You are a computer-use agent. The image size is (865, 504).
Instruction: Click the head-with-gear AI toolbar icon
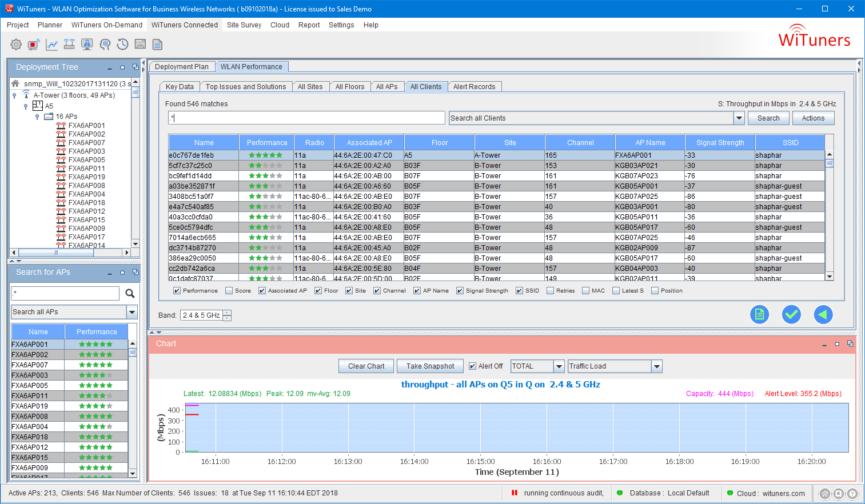tap(105, 45)
